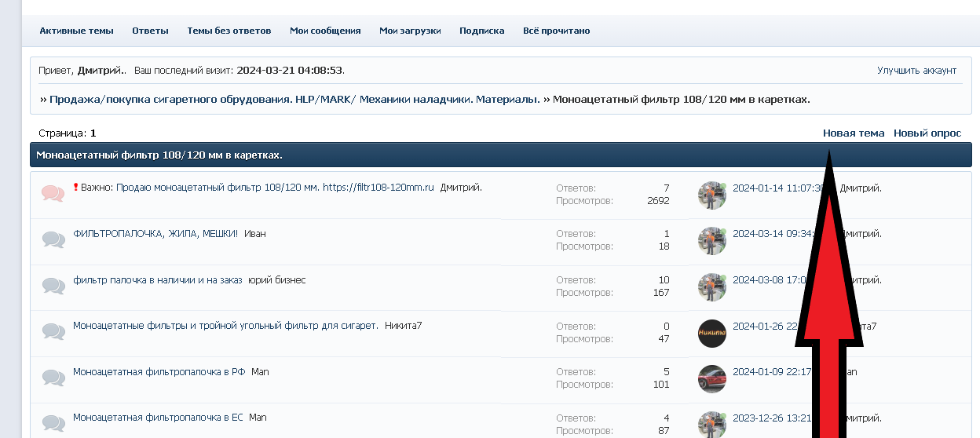Image resolution: width=980 pixels, height=438 pixels.
Task: Mark everything read via Всё прочитано
Action: [556, 31]
